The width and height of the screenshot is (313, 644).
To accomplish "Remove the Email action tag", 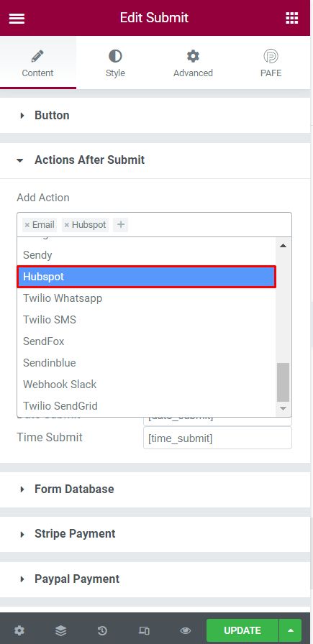I will [27, 225].
